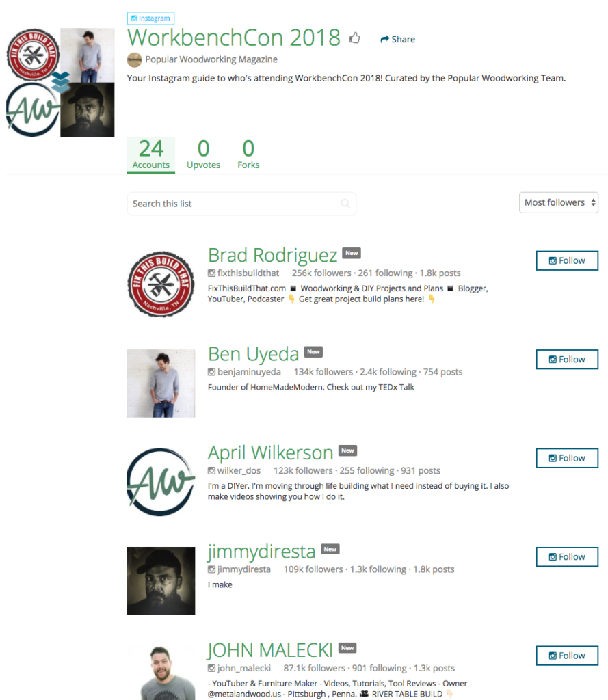The width and height of the screenshot is (608, 700).
Task: Follow Brad Rodriguez
Action: click(567, 260)
